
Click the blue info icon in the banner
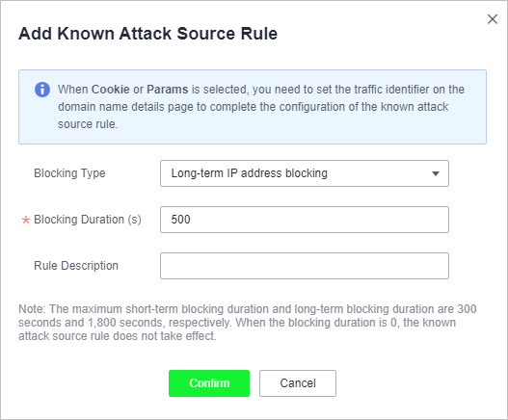click(x=42, y=90)
